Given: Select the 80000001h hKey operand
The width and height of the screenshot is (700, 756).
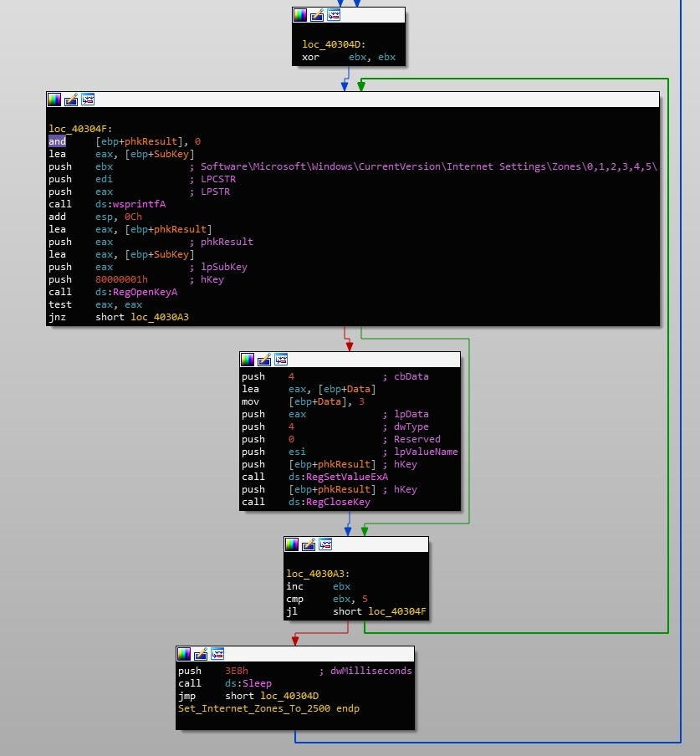Looking at the screenshot, I should coord(122,279).
